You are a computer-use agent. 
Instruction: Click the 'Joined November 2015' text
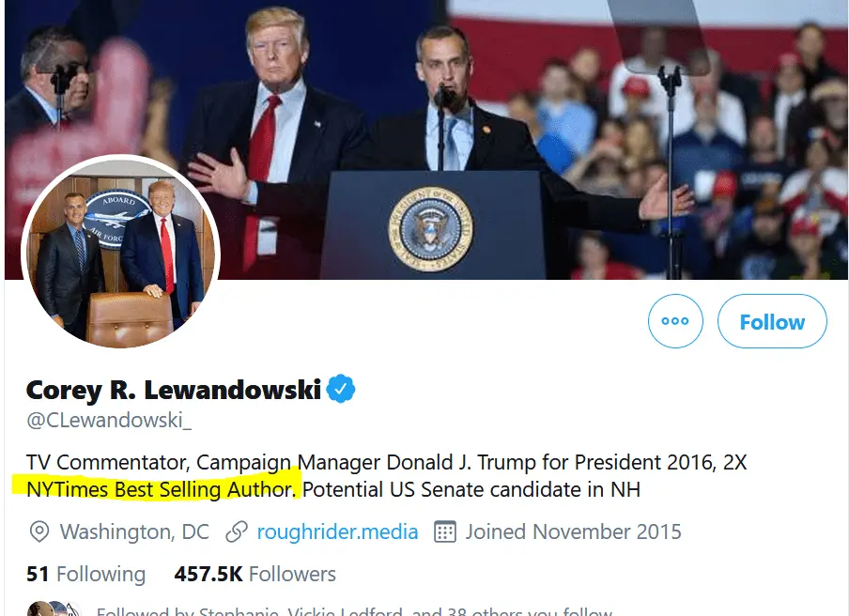[x=574, y=532]
